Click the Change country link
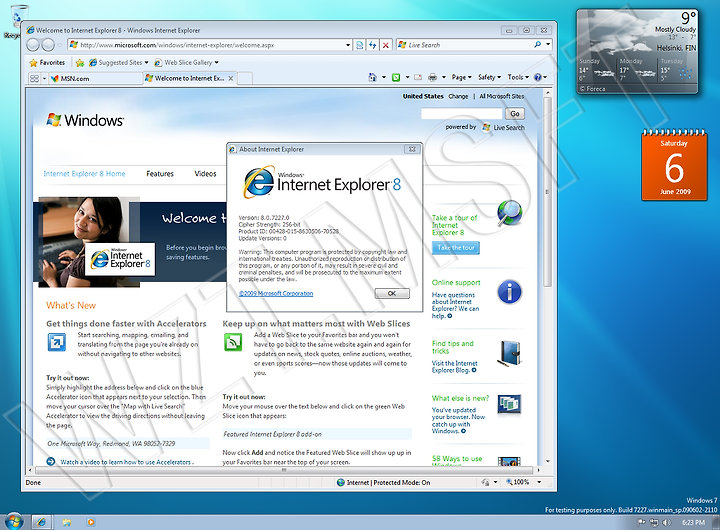 tap(458, 96)
